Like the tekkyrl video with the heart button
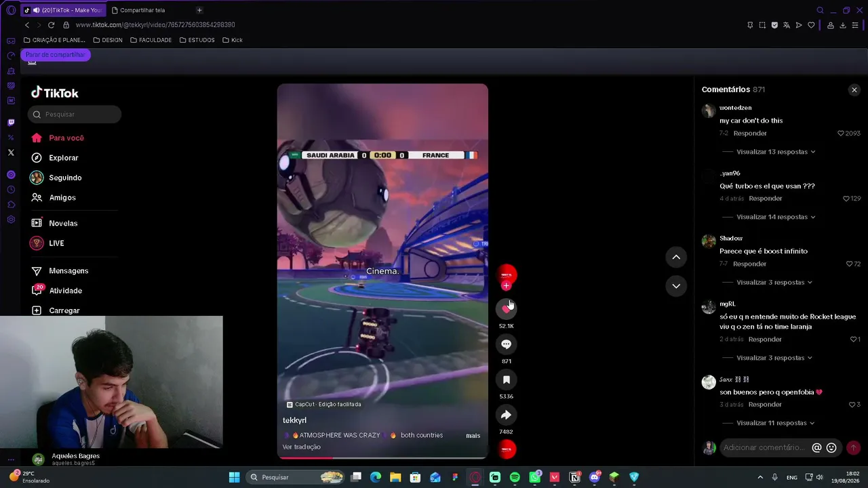868x488 pixels. 506,308
